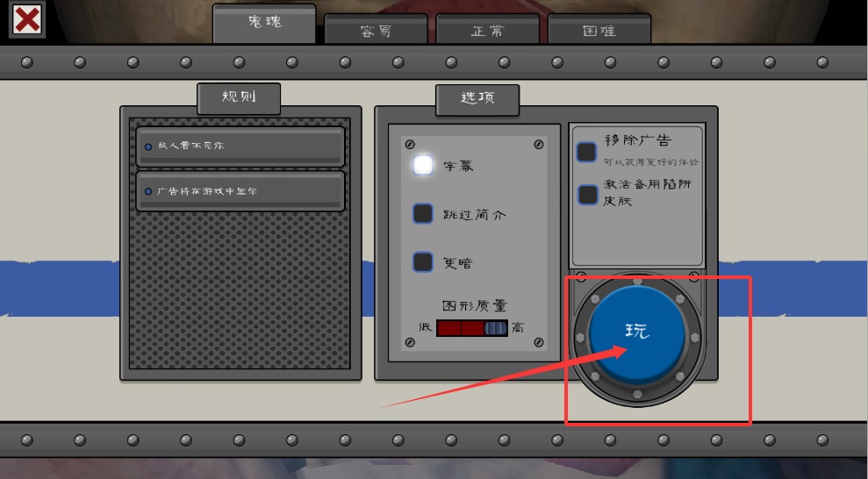
Task: Click the 高 label beside quality slider
Action: (518, 327)
